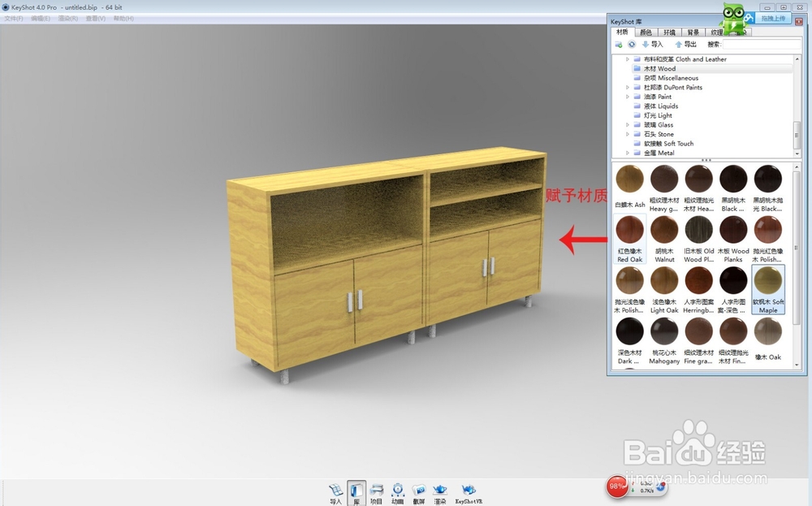Click the 拖拽上传 upload button

773,18
